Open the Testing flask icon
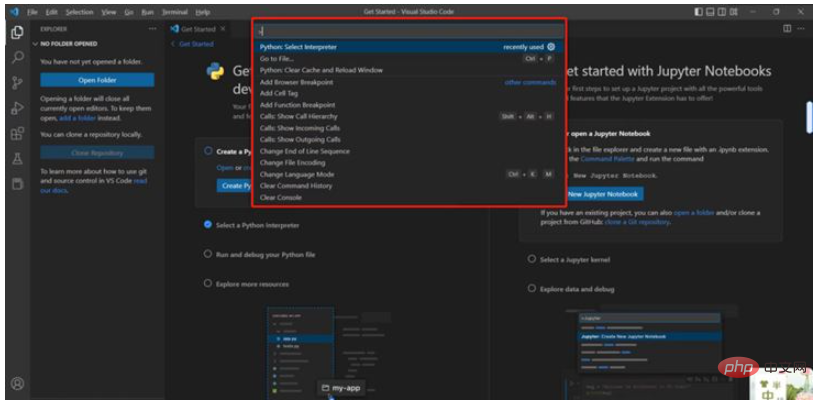This screenshot has width=817, height=400. coord(17,159)
